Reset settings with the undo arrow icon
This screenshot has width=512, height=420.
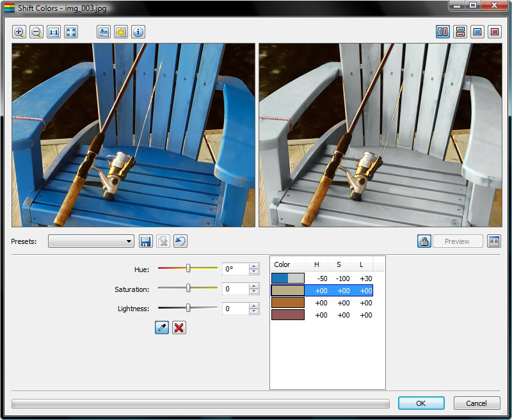(x=180, y=241)
